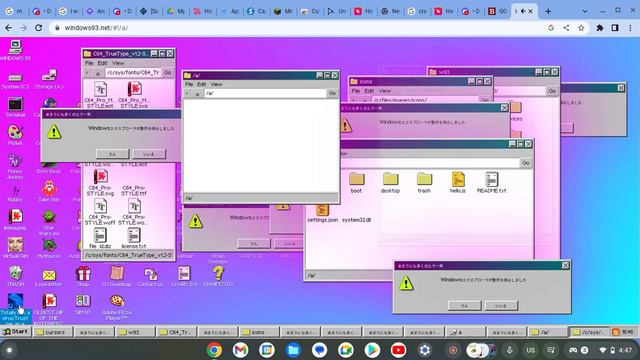This screenshot has height=360, width=640.
Task: Open View menu in C64_TrueType fonts window
Action: coord(118,63)
